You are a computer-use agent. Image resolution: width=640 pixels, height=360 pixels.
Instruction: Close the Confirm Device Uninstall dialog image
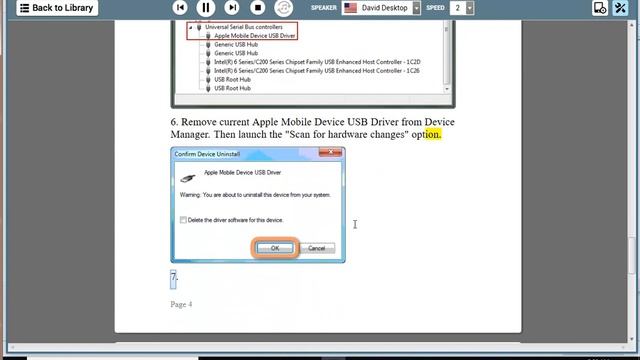point(330,152)
